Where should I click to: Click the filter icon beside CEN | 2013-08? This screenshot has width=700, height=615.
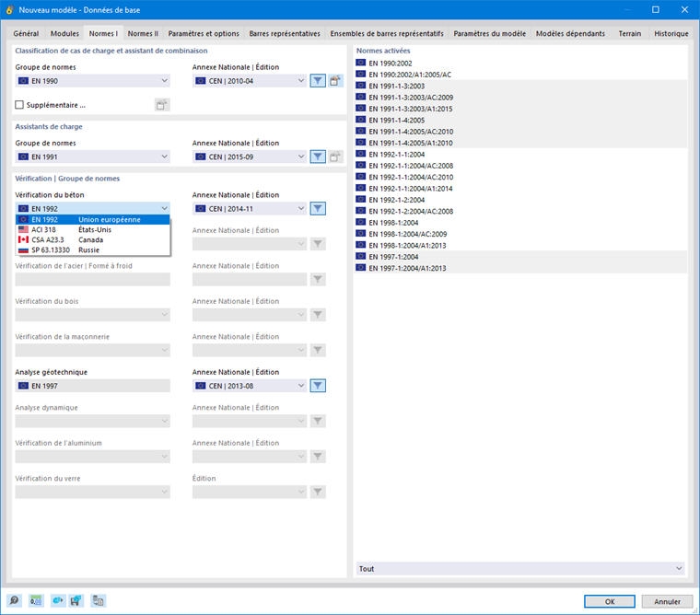pyautogui.click(x=318, y=386)
